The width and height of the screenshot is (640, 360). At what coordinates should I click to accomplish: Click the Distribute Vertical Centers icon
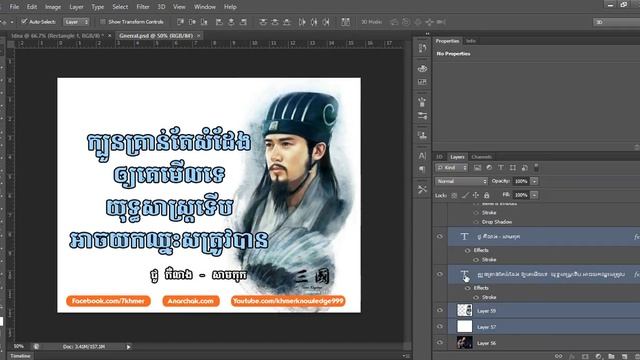[x=275, y=22]
